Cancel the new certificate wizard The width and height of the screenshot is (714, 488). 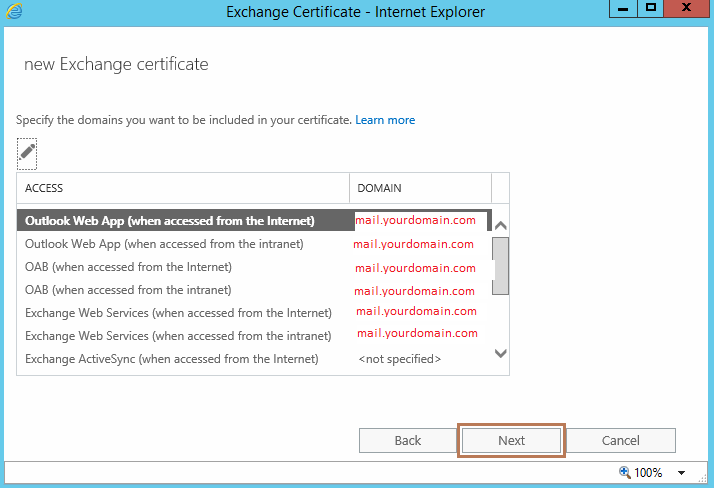point(621,440)
